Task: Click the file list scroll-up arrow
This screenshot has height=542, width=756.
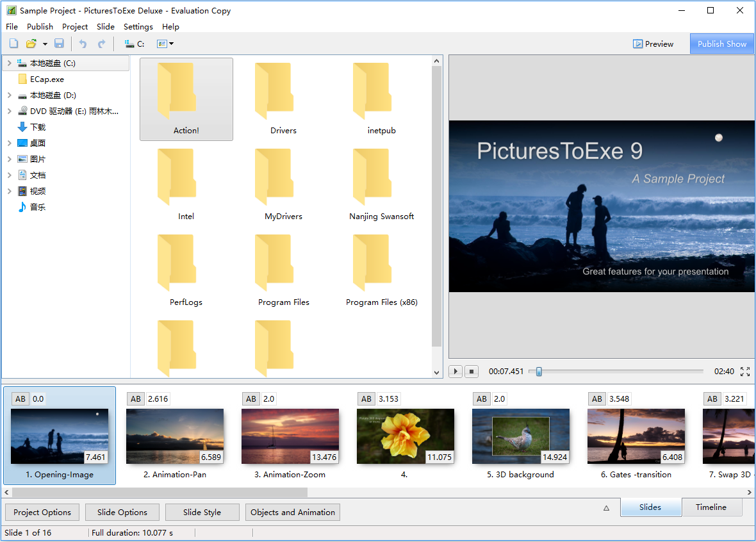Action: coord(436,62)
